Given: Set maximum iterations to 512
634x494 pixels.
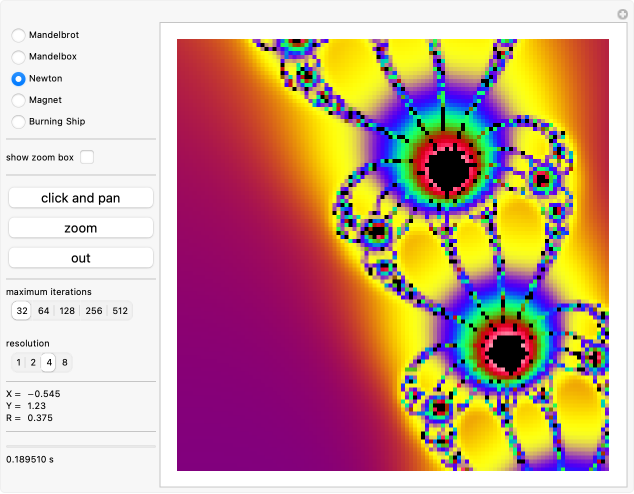Looking at the screenshot, I should click(121, 311).
